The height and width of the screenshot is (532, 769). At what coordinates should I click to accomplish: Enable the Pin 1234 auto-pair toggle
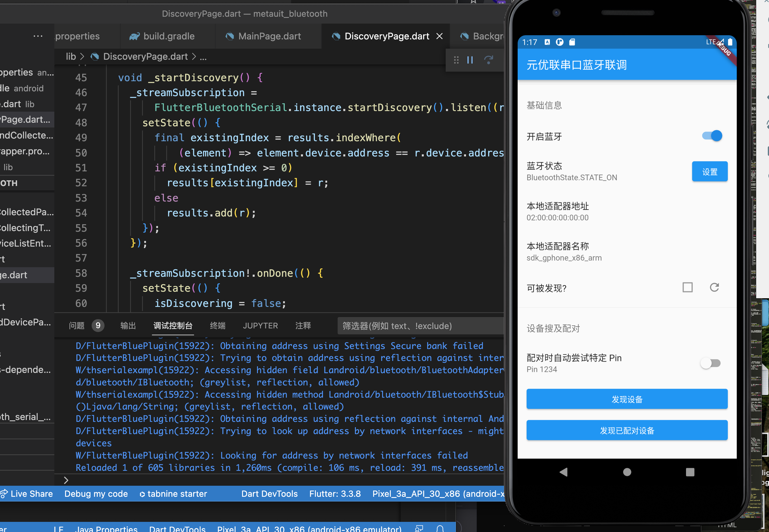pyautogui.click(x=710, y=363)
